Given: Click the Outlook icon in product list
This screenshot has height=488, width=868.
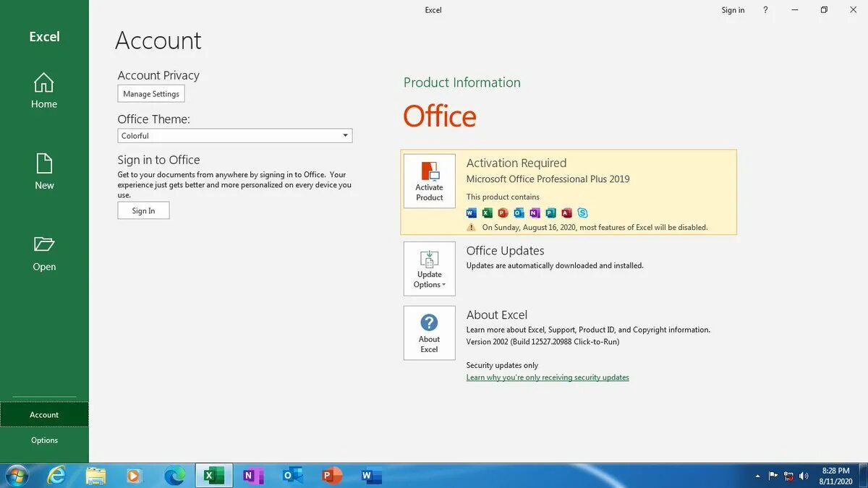Looking at the screenshot, I should 519,213.
